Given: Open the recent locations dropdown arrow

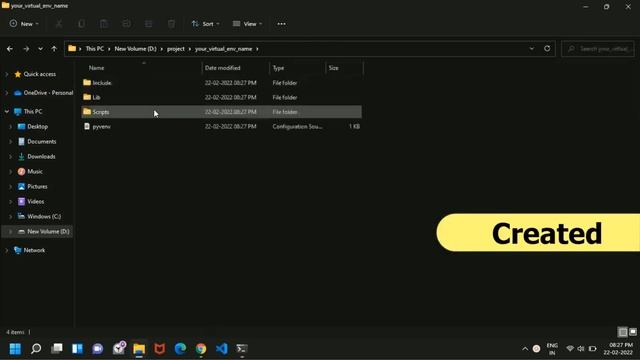Looking at the screenshot, I should pos(40,49).
